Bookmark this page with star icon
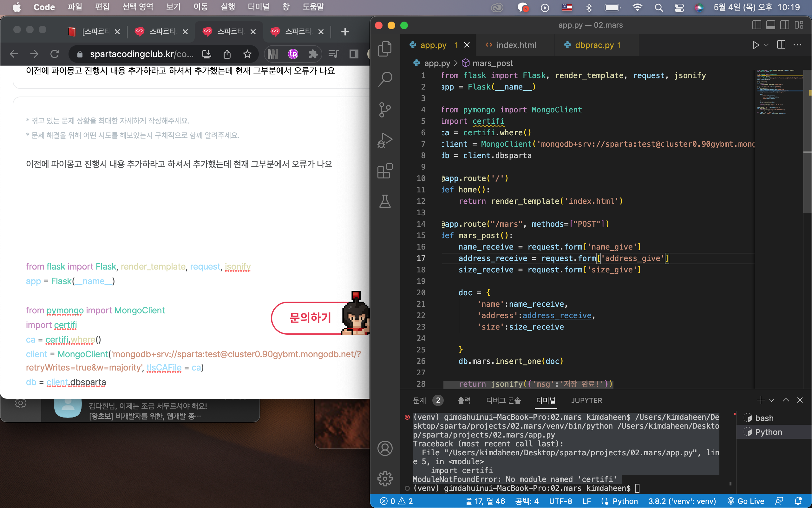Image resolution: width=812 pixels, height=508 pixels. pyautogui.click(x=247, y=54)
